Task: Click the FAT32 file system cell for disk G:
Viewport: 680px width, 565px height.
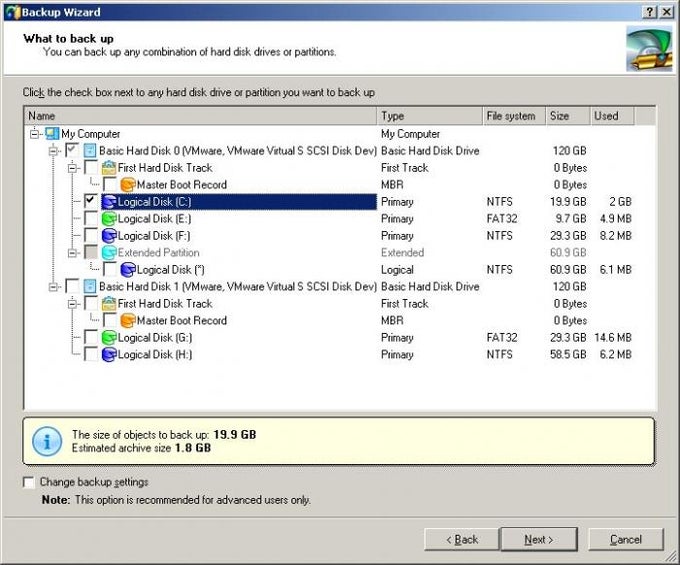Action: [502, 337]
